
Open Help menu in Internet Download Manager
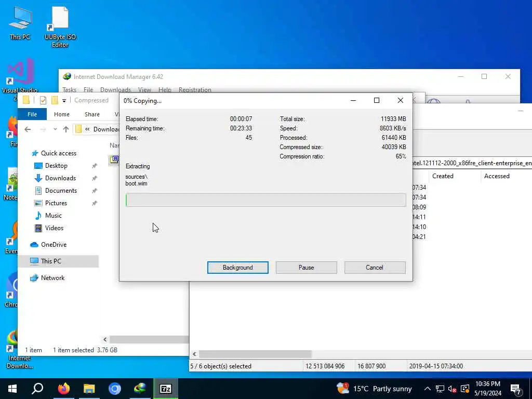pyautogui.click(x=165, y=89)
